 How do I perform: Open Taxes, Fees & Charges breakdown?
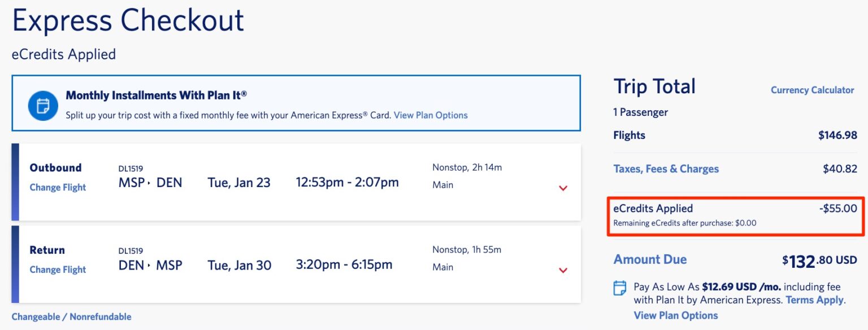pos(666,168)
